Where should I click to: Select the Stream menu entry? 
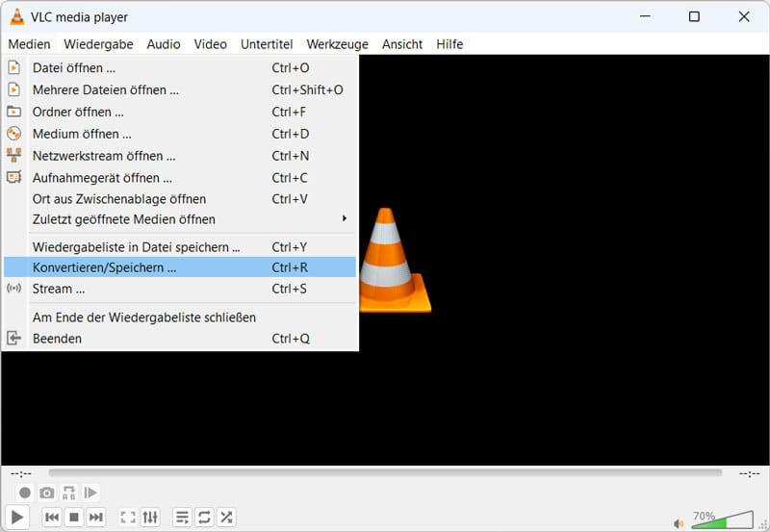pos(180,289)
